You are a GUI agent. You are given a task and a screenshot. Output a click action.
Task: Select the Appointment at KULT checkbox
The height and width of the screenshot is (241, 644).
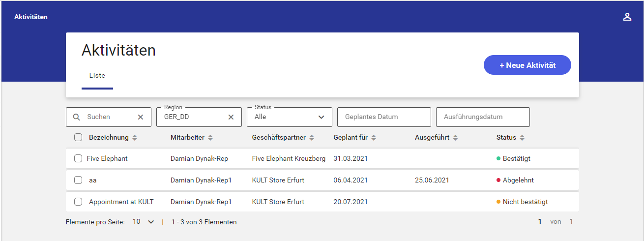tap(78, 202)
